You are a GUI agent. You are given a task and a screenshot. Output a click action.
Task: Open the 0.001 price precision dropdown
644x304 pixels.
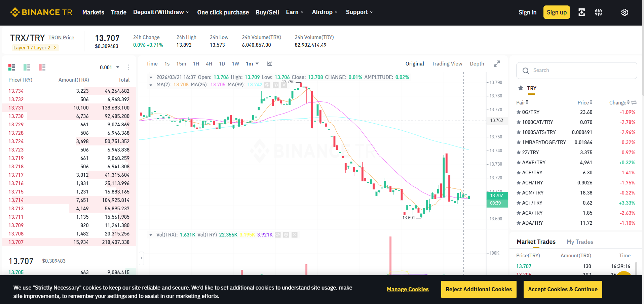[110, 67]
